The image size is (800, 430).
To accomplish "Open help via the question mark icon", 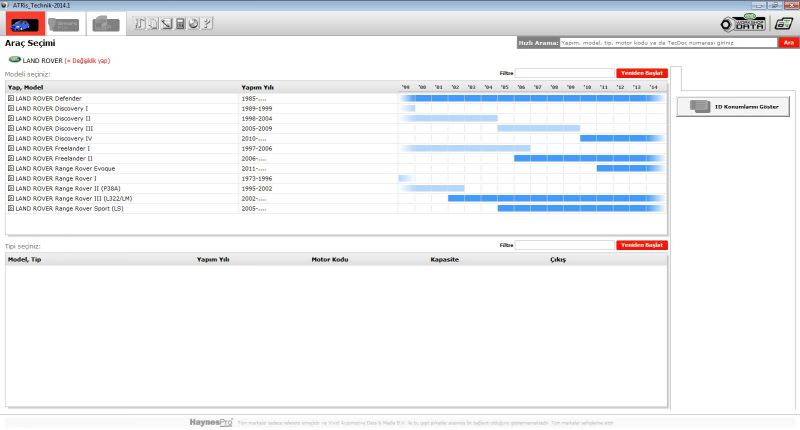I will point(205,23).
